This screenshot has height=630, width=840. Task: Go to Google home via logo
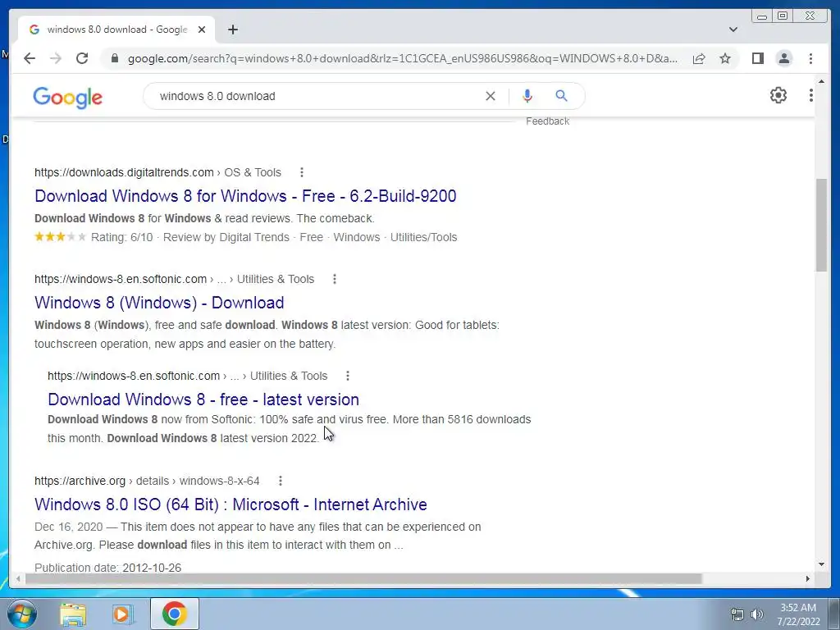pyautogui.click(x=67, y=98)
